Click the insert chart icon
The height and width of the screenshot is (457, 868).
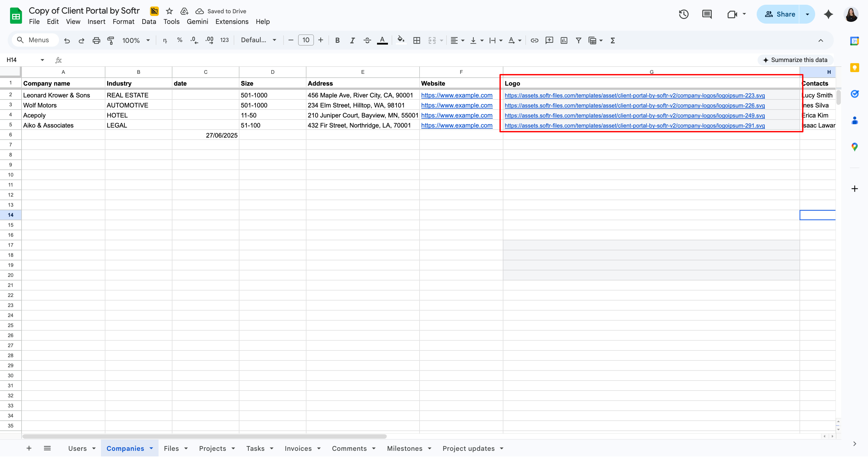564,40
